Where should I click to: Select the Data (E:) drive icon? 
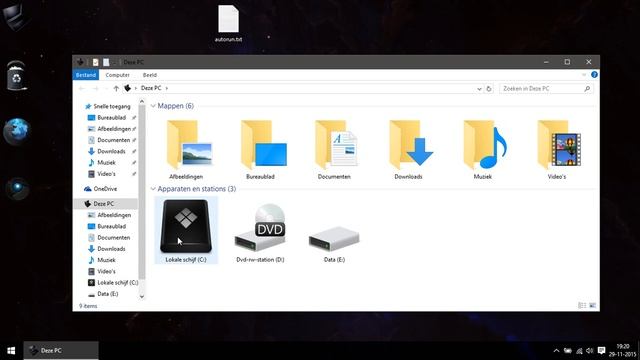pyautogui.click(x=334, y=238)
